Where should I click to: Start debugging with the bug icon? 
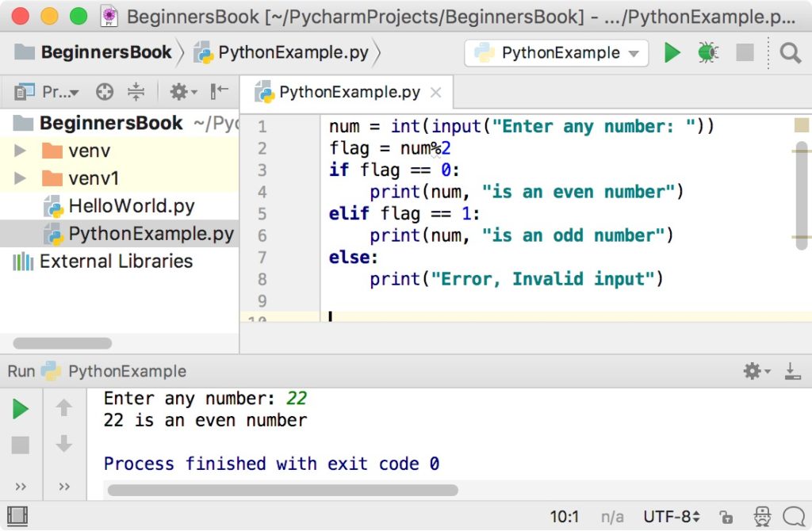(707, 52)
